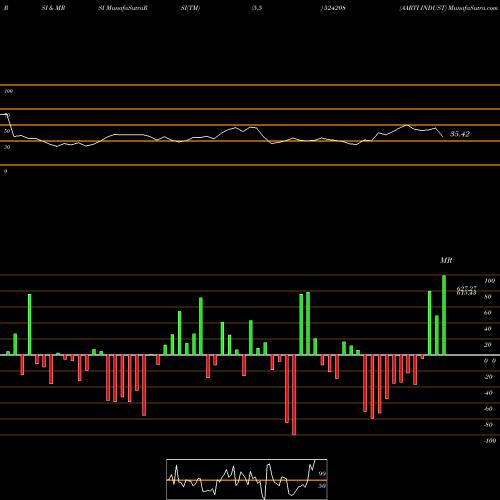This screenshot has width=500, height=500.
Task: Click the mini RSI overview chart thumbnail
Action: 247,479
